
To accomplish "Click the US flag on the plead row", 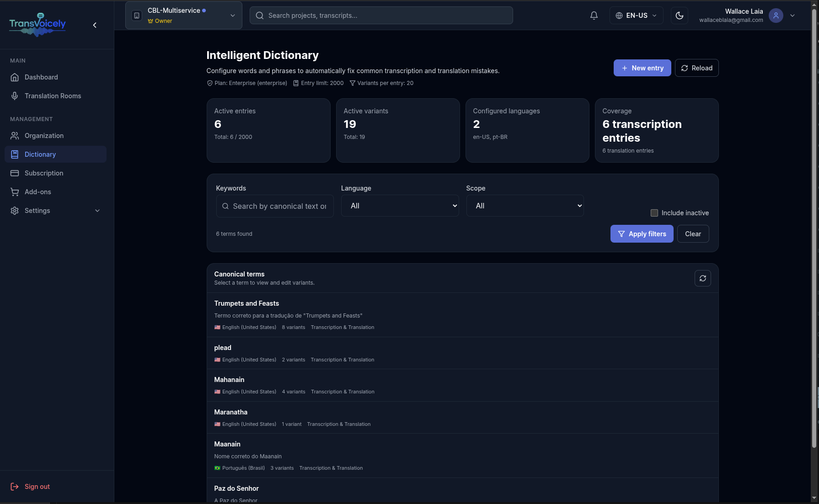I will coord(217,360).
